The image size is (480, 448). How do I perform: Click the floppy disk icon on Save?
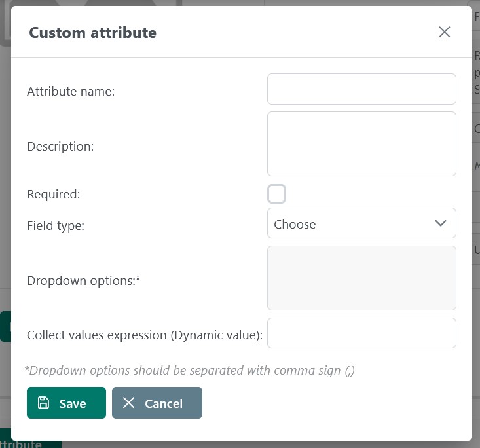[x=43, y=403]
